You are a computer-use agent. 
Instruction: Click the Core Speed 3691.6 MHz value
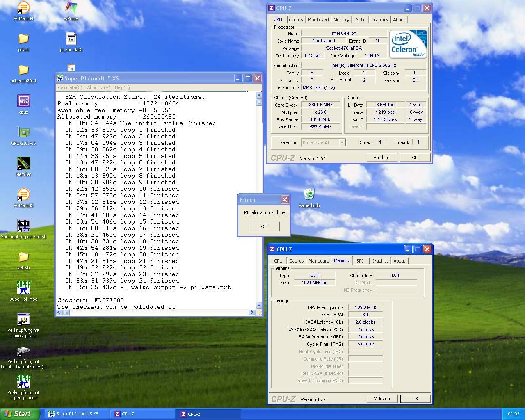coord(320,105)
